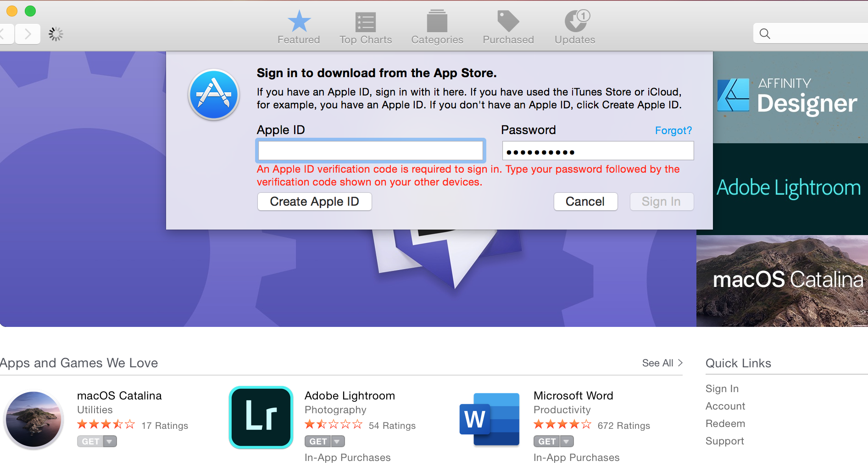Viewport: 868px width, 472px height.
Task: Open the Account quick link
Action: click(725, 406)
